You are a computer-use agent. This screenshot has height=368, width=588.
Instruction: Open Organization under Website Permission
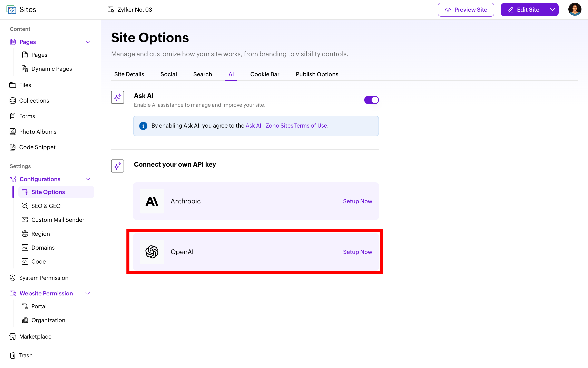43,320
